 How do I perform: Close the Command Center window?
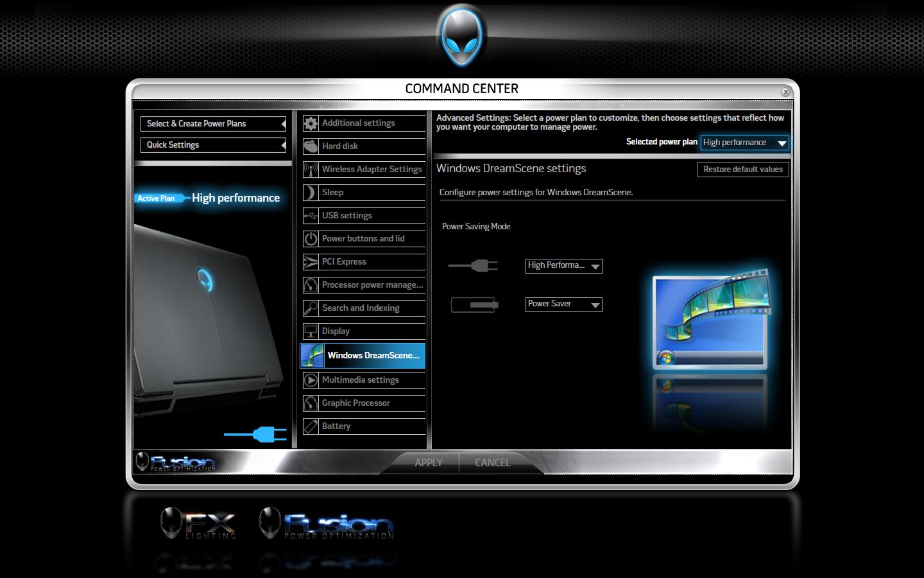[785, 92]
